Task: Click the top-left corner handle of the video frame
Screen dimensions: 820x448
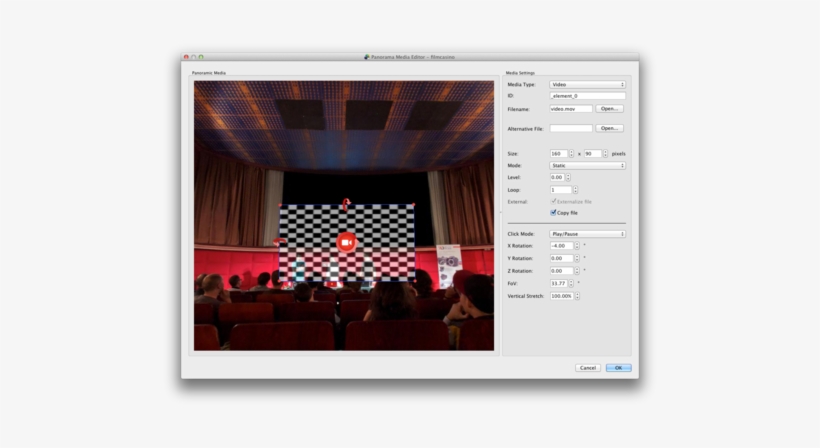Action: click(280, 205)
